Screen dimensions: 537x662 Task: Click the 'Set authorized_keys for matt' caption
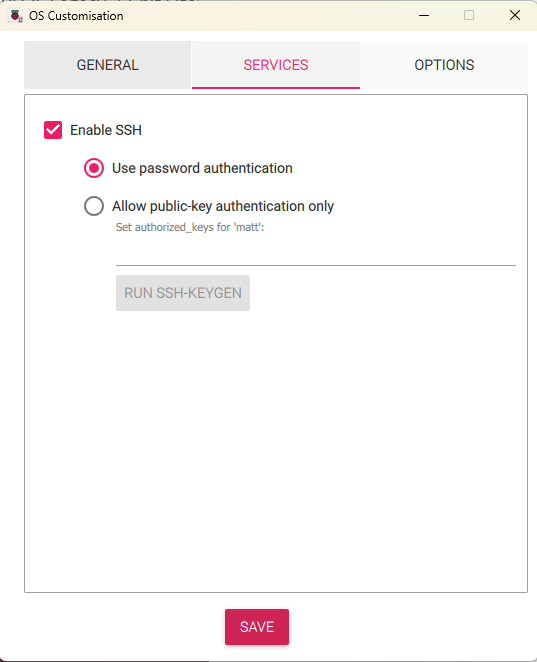coord(190,227)
